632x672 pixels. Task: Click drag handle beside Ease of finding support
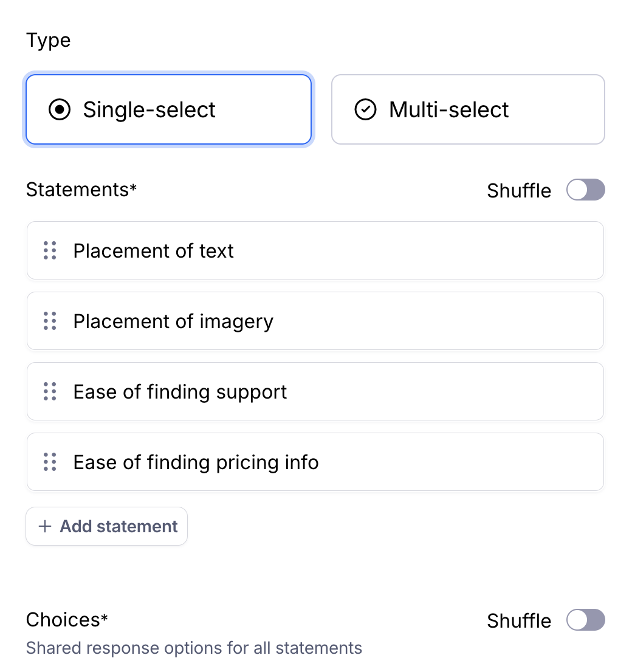coord(50,391)
